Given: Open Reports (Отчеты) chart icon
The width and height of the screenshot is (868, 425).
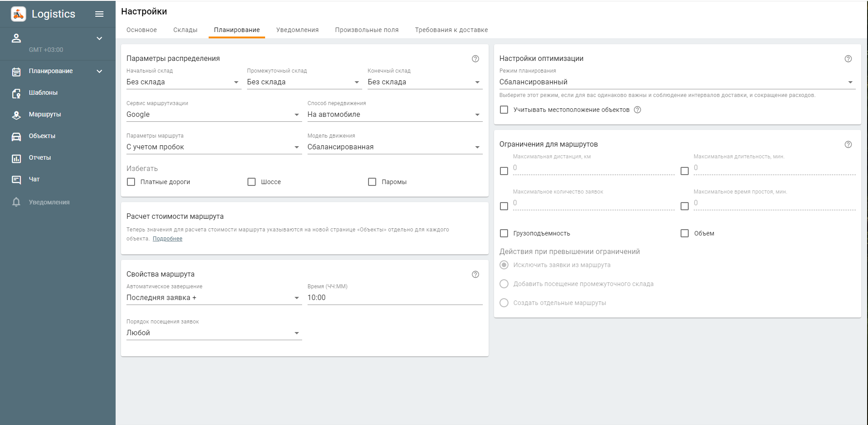Looking at the screenshot, I should click(x=16, y=158).
